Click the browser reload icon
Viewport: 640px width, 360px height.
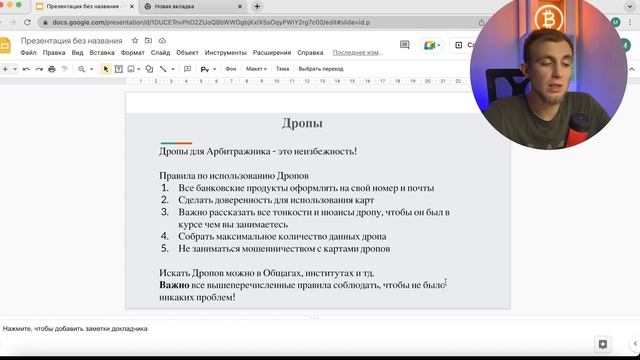coord(27,22)
